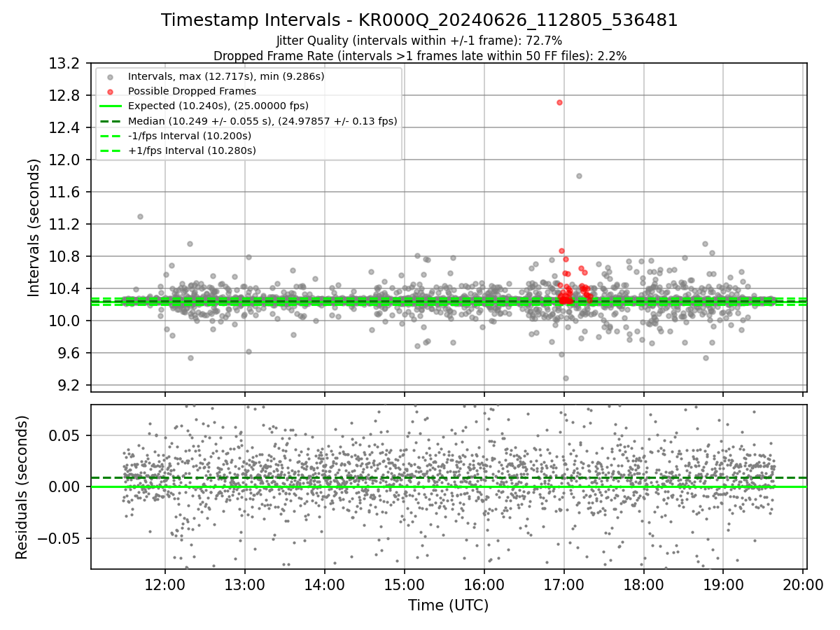Viewport: 840px width, 630px height.
Task: Click legend entry "Expected (10.240s), (25.00000 fps)"
Action: (220, 106)
